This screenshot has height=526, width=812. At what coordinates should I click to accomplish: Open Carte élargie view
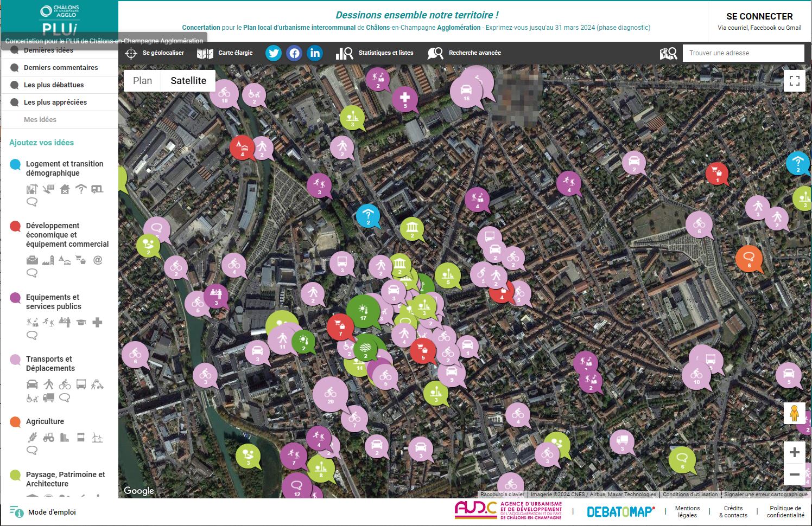[x=225, y=53]
